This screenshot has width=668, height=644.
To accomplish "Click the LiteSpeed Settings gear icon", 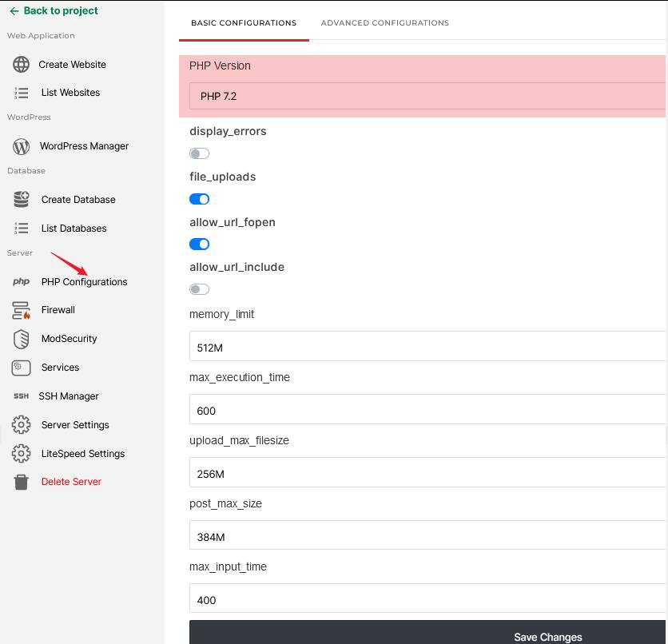I will (x=21, y=454).
